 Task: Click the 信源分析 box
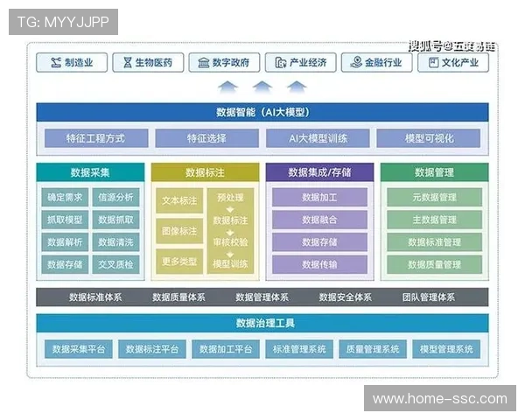115,197
